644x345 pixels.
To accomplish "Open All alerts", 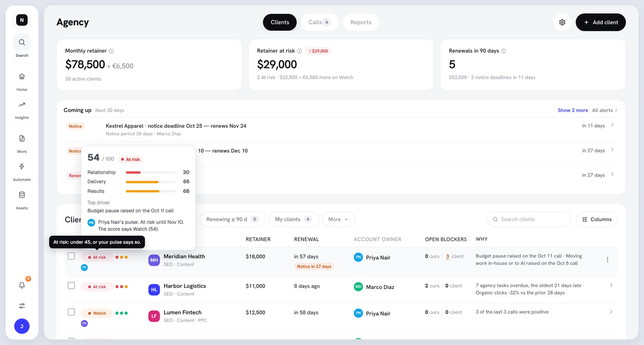I will pos(604,110).
